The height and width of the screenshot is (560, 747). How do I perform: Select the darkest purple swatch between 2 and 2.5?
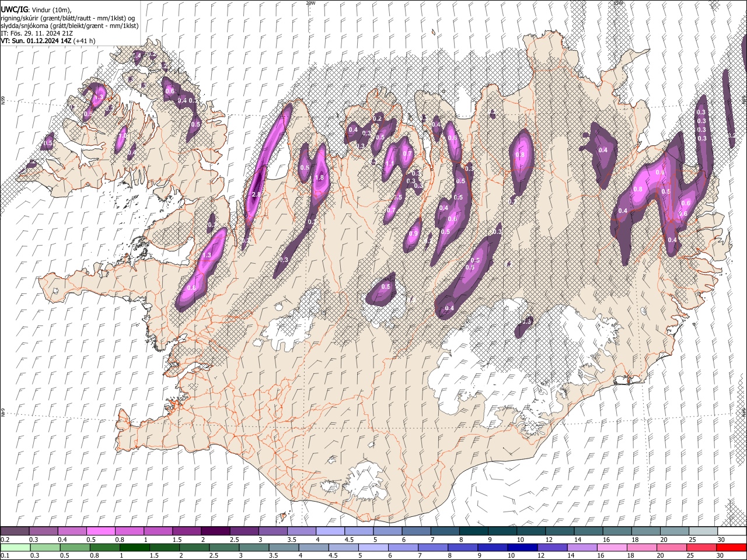[x=215, y=531]
